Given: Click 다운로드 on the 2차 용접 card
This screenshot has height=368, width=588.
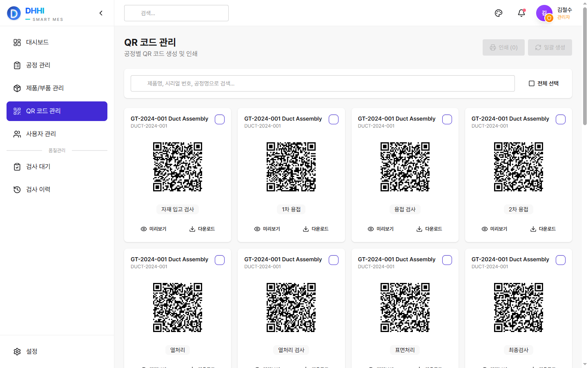Looking at the screenshot, I should point(543,229).
